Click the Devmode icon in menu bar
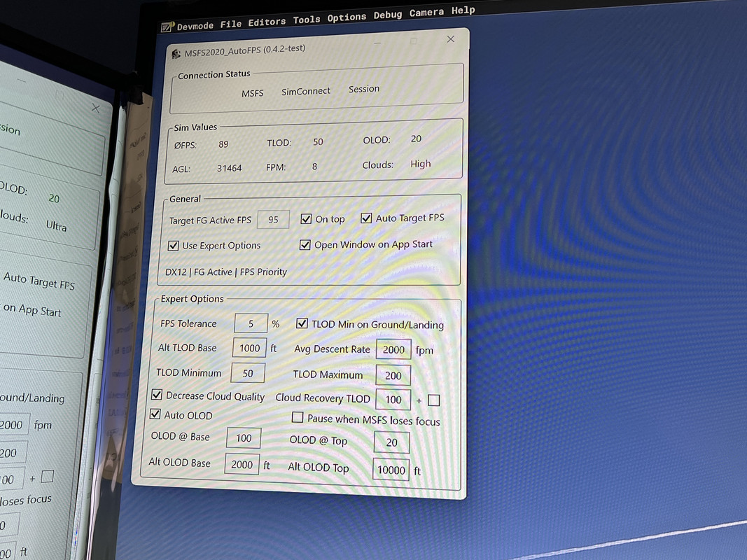 (x=167, y=27)
